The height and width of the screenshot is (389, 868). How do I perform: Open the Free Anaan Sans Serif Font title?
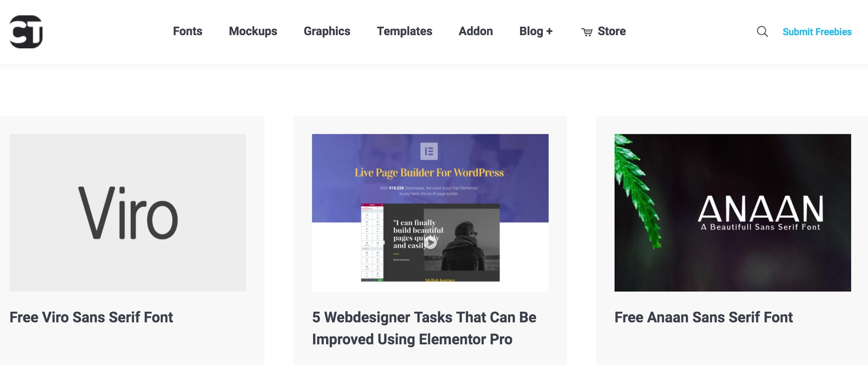coord(703,317)
